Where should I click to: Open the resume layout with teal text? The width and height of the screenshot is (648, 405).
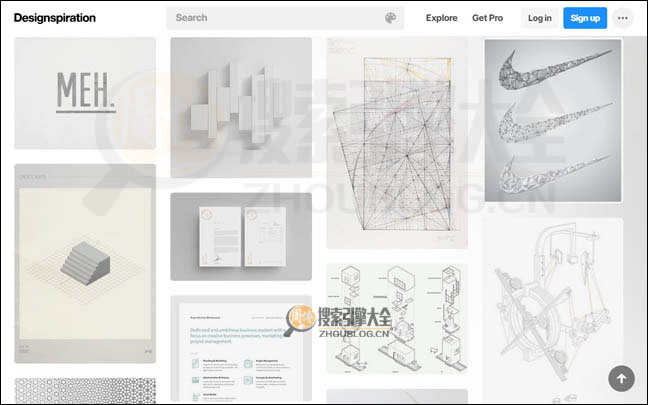(x=241, y=350)
